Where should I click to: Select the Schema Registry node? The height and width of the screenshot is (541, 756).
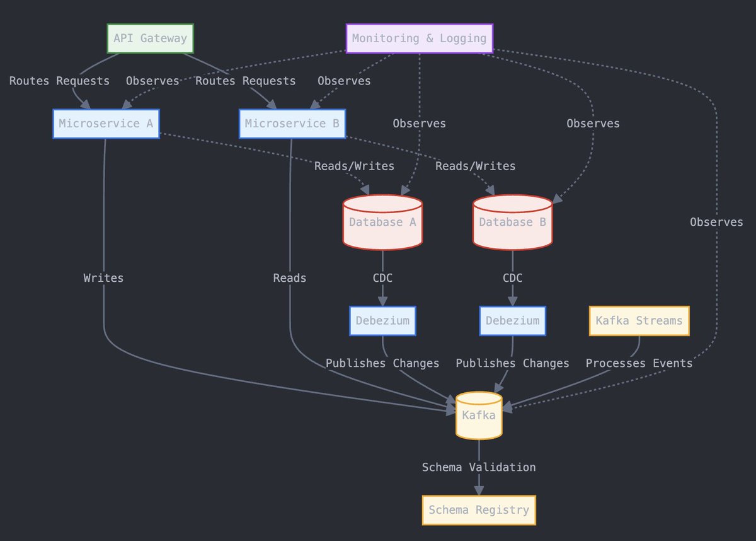point(479,510)
